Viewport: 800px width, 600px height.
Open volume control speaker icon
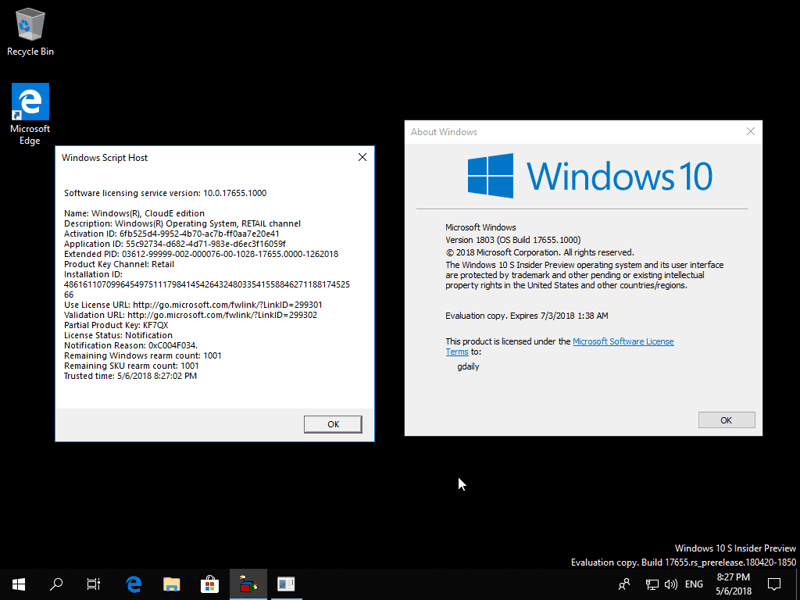671,584
